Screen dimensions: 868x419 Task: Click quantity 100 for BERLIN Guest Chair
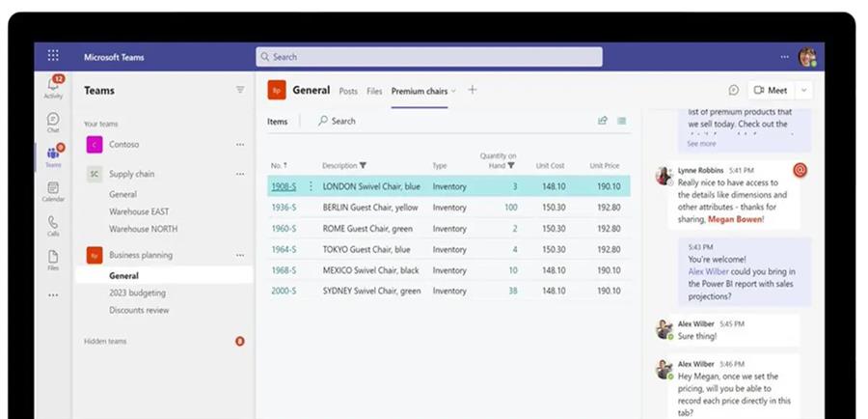[x=510, y=208]
